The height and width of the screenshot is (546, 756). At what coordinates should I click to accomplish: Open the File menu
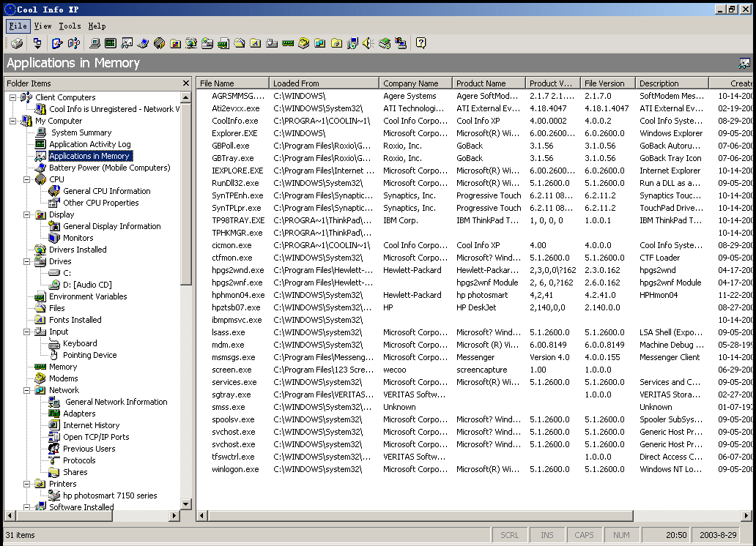[18, 26]
